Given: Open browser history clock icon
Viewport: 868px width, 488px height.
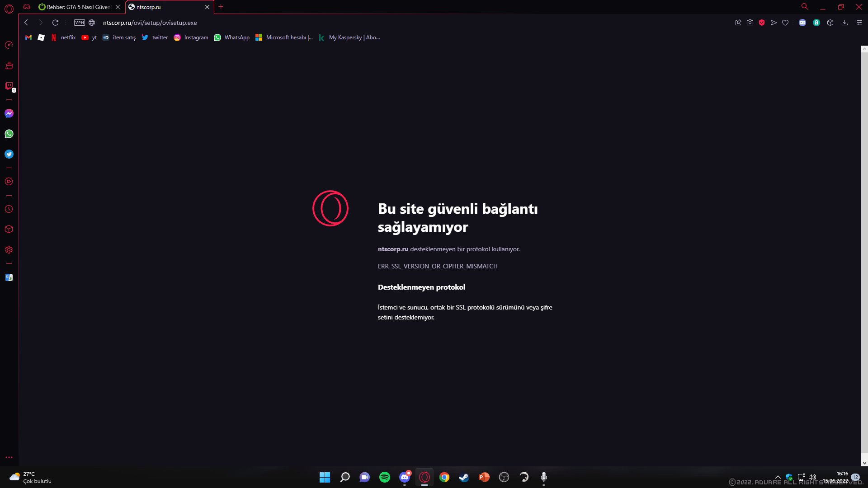Looking at the screenshot, I should point(9,209).
